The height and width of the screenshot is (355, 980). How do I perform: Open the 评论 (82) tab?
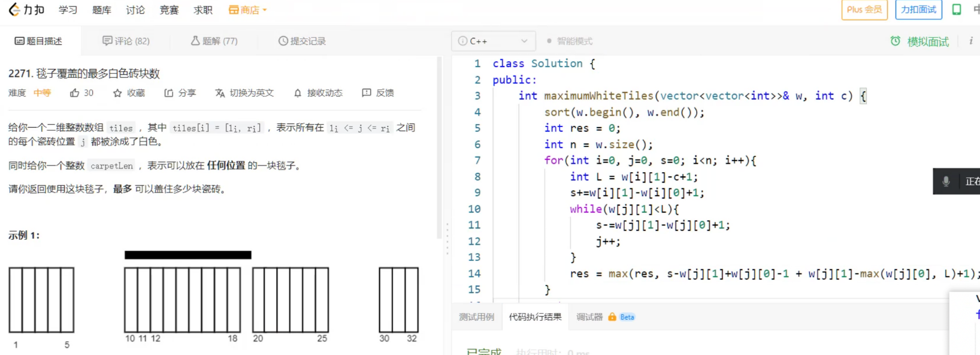(x=126, y=41)
